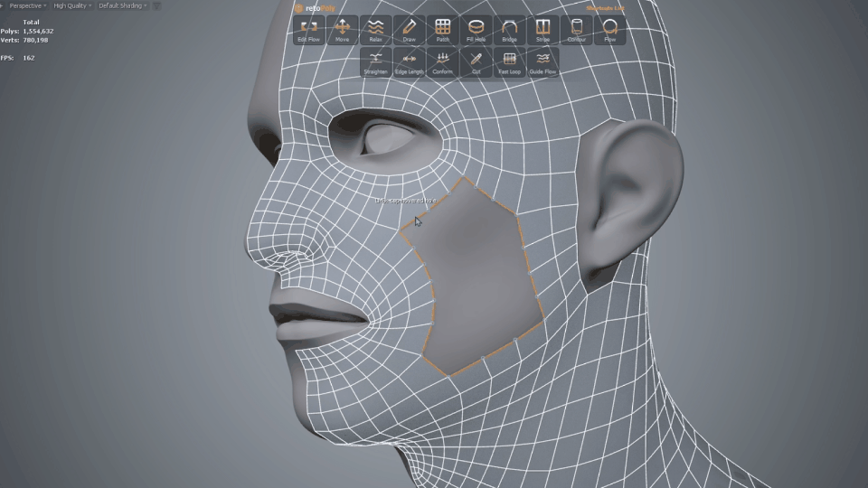The height and width of the screenshot is (488, 868).
Task: Choose the Contour tool
Action: tap(576, 30)
